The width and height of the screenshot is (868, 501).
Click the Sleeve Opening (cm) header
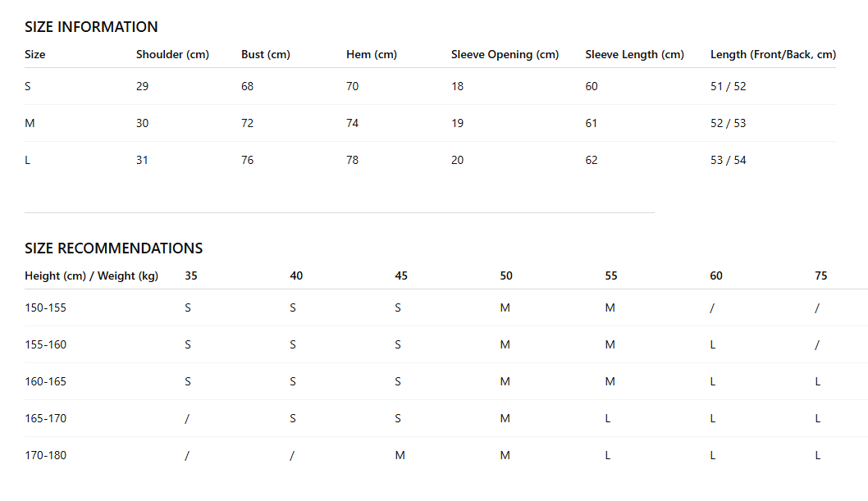pos(505,55)
